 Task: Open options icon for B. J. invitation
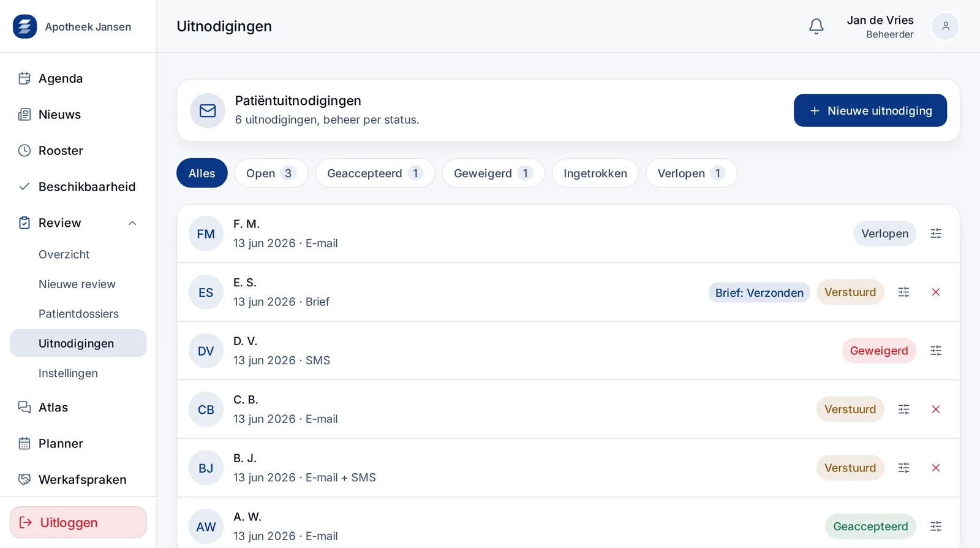(903, 468)
